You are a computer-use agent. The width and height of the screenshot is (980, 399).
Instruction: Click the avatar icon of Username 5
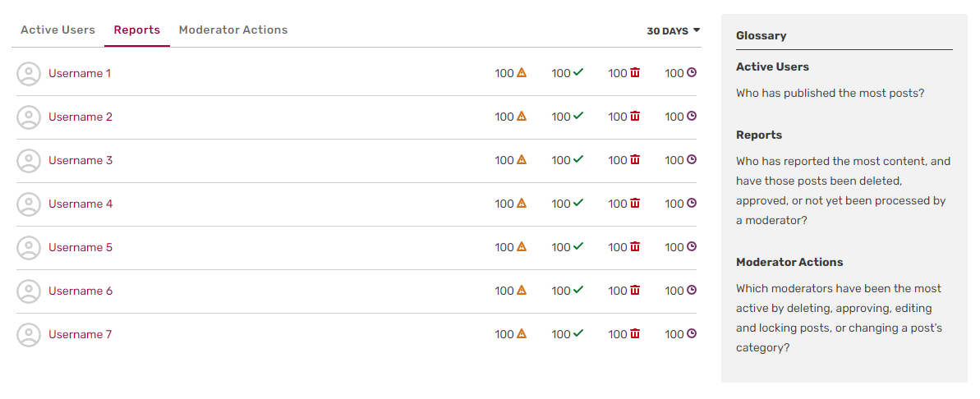(29, 247)
